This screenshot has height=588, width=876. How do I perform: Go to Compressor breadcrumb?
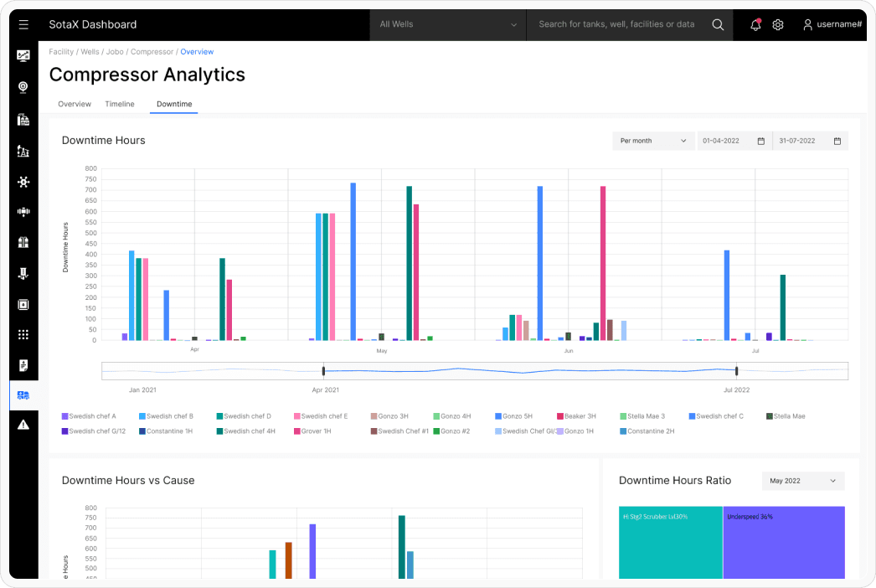[x=152, y=52]
